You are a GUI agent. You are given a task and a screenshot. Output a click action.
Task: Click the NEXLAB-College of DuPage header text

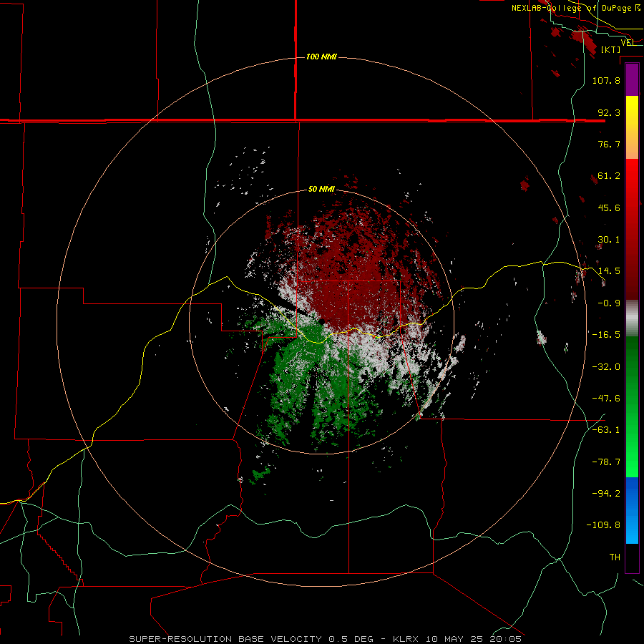[570, 8]
